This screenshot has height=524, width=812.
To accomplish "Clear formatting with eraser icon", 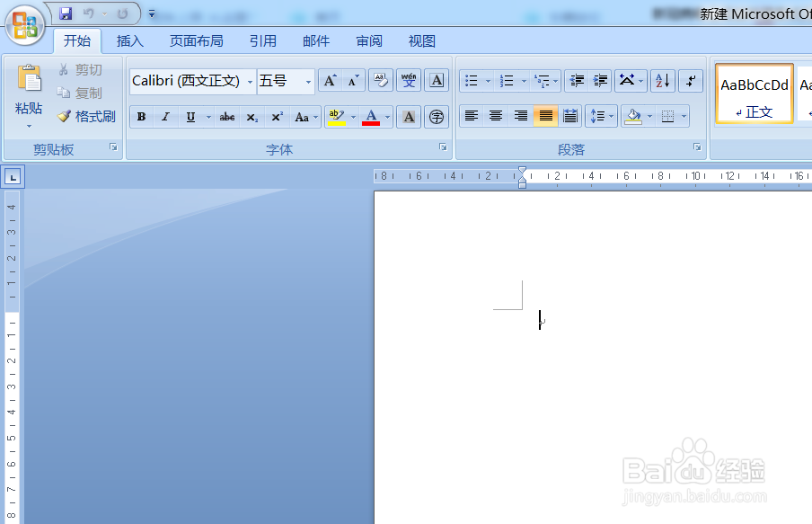I will coord(381,80).
